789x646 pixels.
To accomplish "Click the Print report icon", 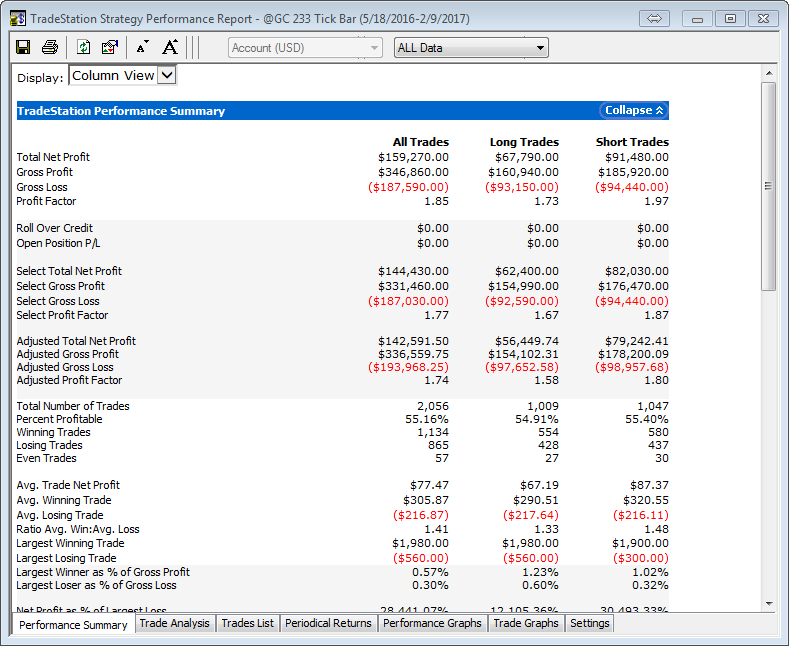I will click(50, 47).
